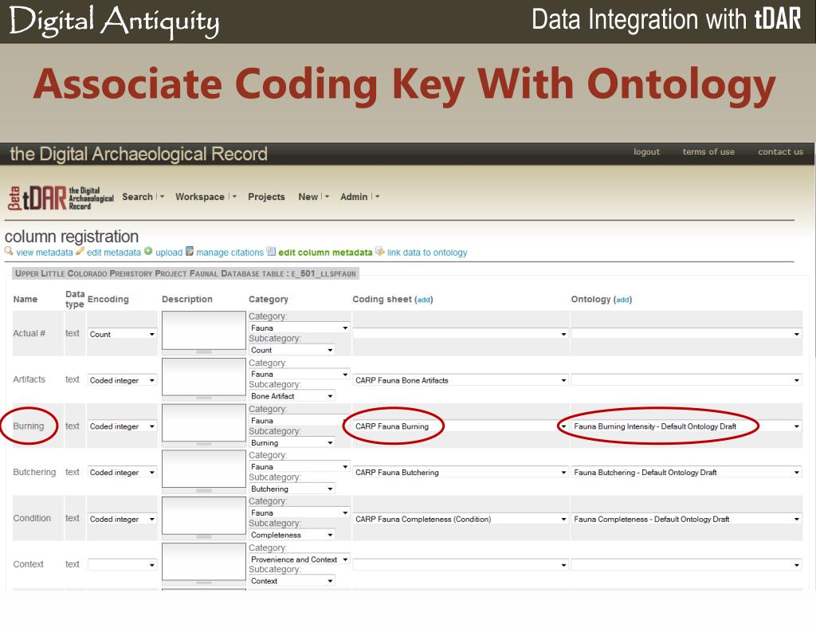Viewport: 816px width, 644px height.
Task: Open the Fauna Burning Intensity ontology dropdown
Action: 686,426
